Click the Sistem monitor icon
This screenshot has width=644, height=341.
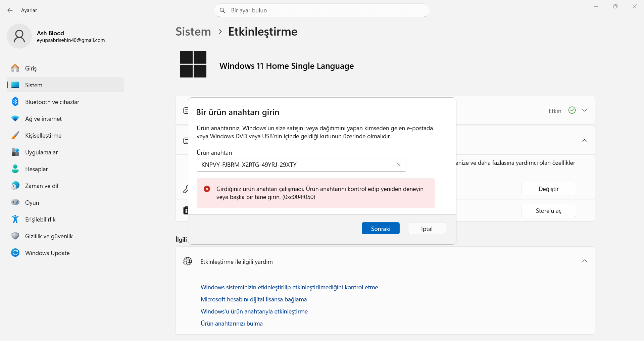point(15,85)
